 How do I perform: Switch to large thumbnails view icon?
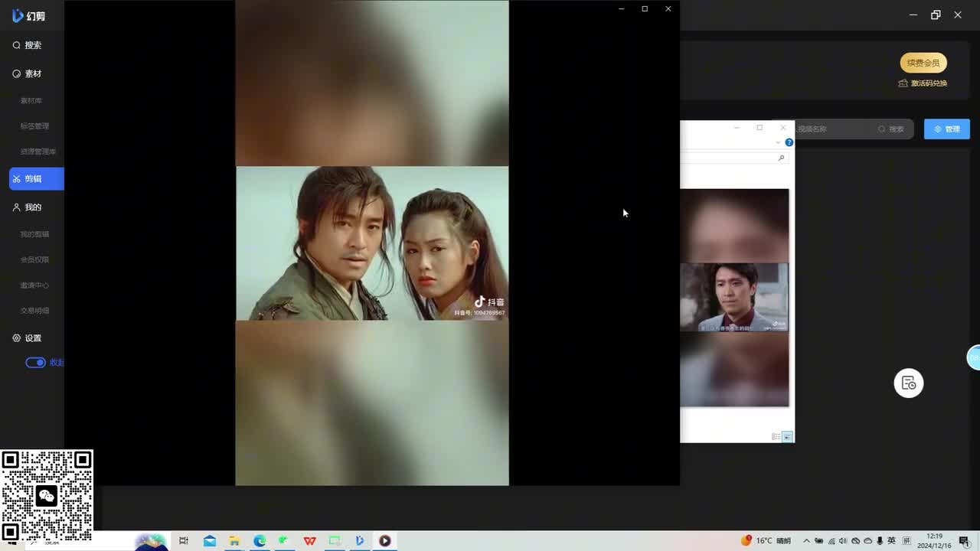787,437
